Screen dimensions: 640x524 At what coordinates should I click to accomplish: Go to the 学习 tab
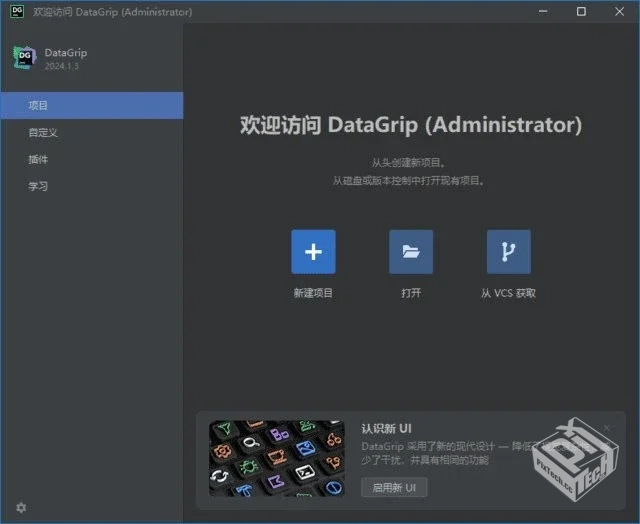tap(92, 186)
